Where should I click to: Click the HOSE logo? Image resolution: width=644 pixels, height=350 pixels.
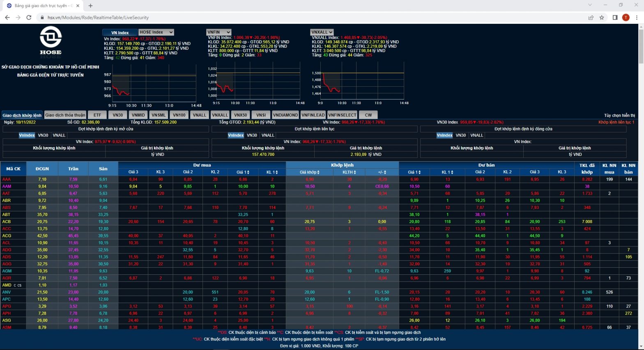coord(51,40)
